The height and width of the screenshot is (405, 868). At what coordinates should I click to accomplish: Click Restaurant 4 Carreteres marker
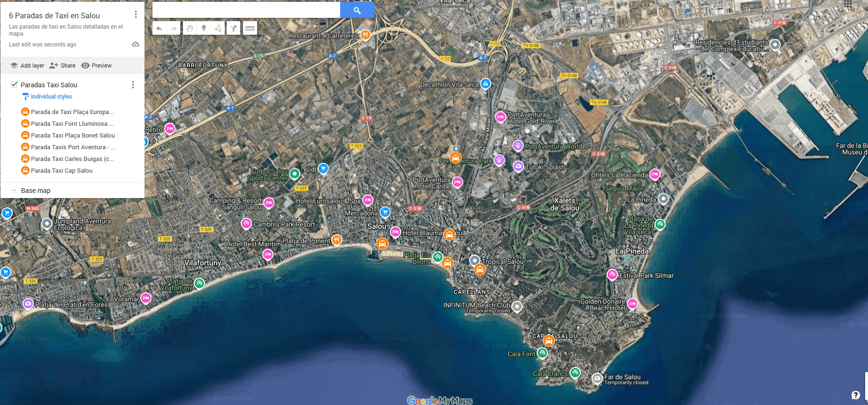coord(365,34)
